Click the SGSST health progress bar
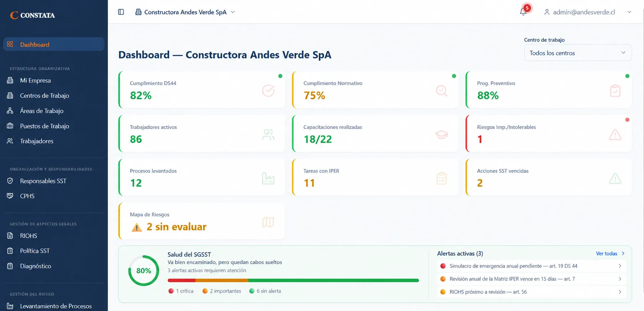Image resolution: width=644 pixels, height=311 pixels. (x=293, y=280)
